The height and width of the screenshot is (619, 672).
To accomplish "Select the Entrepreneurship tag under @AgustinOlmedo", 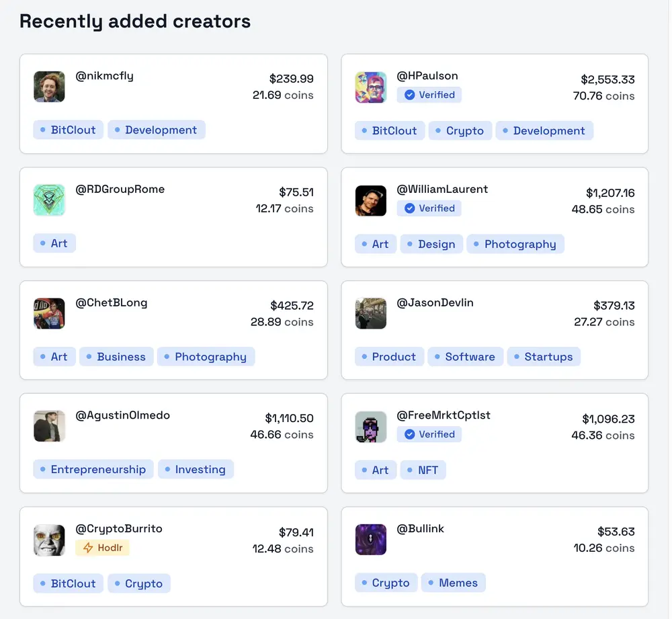I will 93,469.
